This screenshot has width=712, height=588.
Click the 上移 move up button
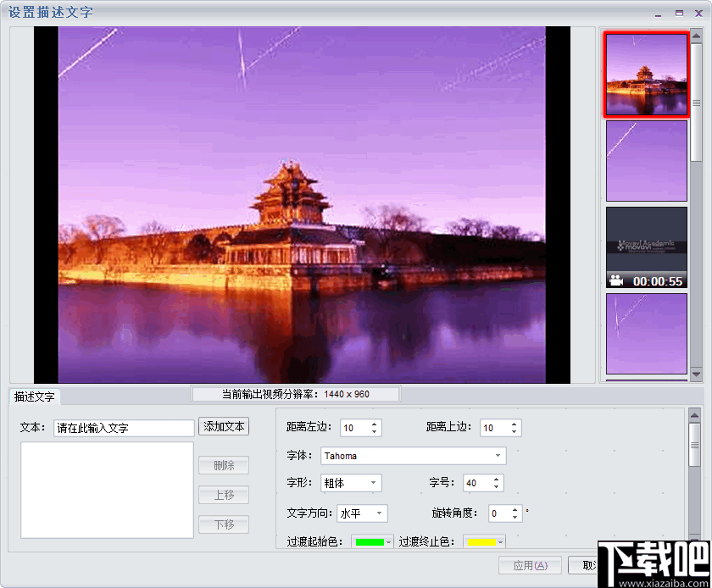[223, 495]
